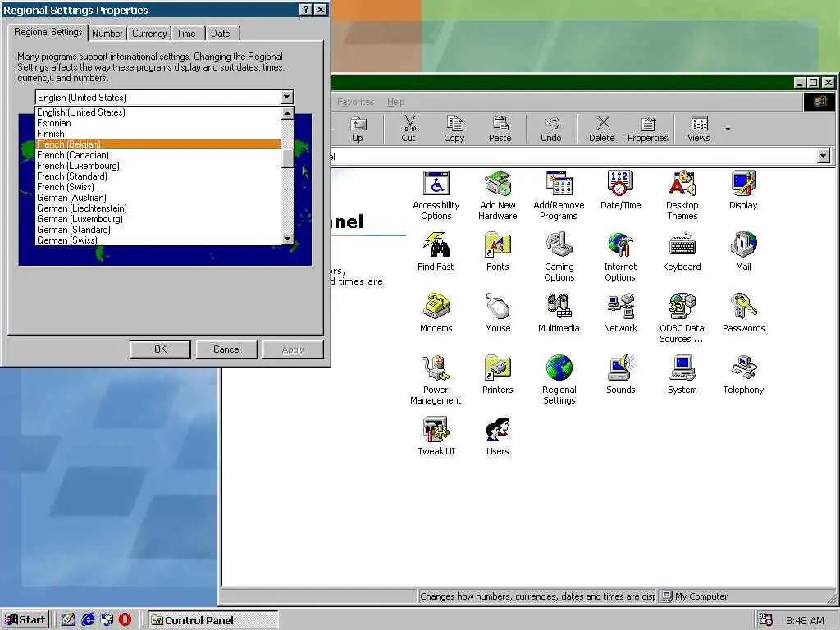The width and height of the screenshot is (840, 630).
Task: Click the Control Panel taskbar button
Action: (212, 620)
